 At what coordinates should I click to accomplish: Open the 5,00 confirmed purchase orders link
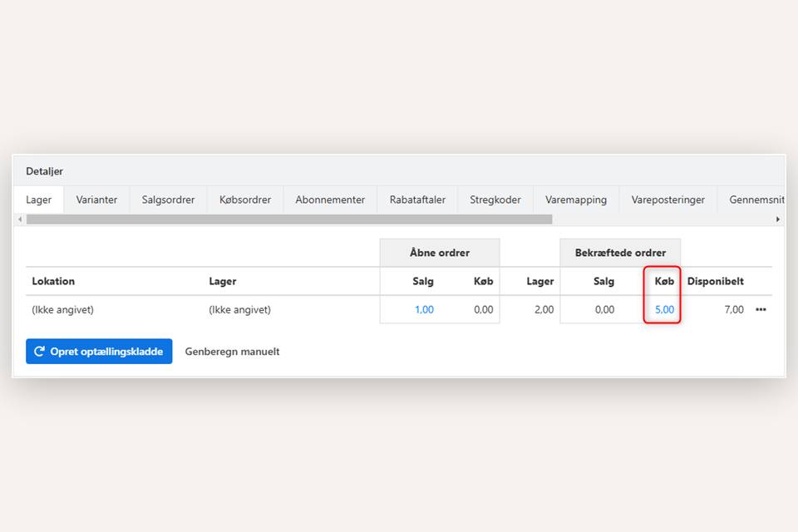664,310
